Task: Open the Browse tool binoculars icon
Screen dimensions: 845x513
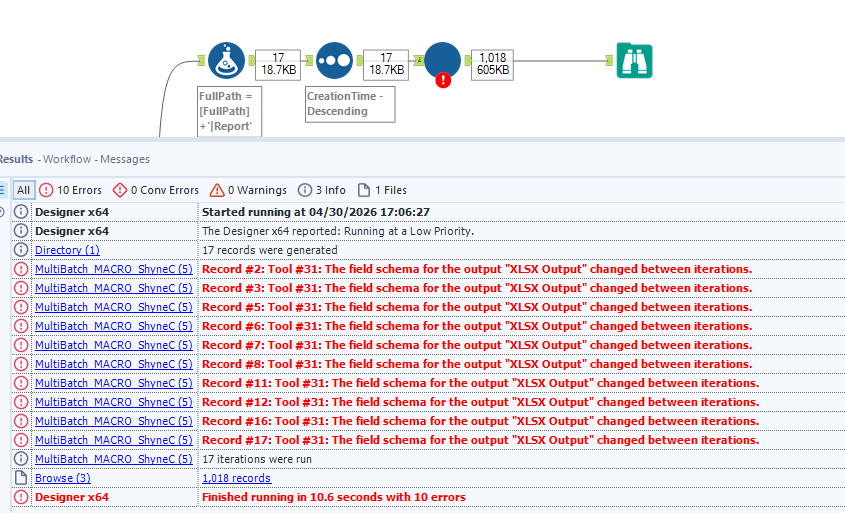Action: coord(634,60)
